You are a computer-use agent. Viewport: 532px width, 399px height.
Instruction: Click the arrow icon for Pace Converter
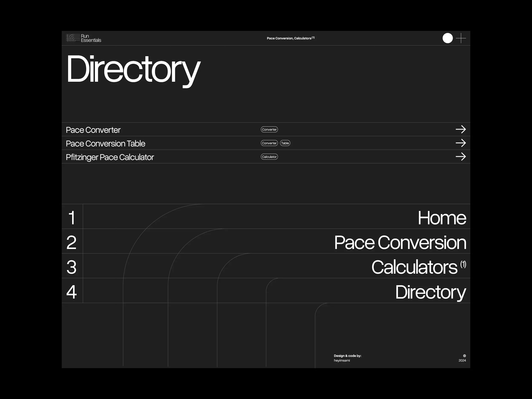click(x=460, y=129)
